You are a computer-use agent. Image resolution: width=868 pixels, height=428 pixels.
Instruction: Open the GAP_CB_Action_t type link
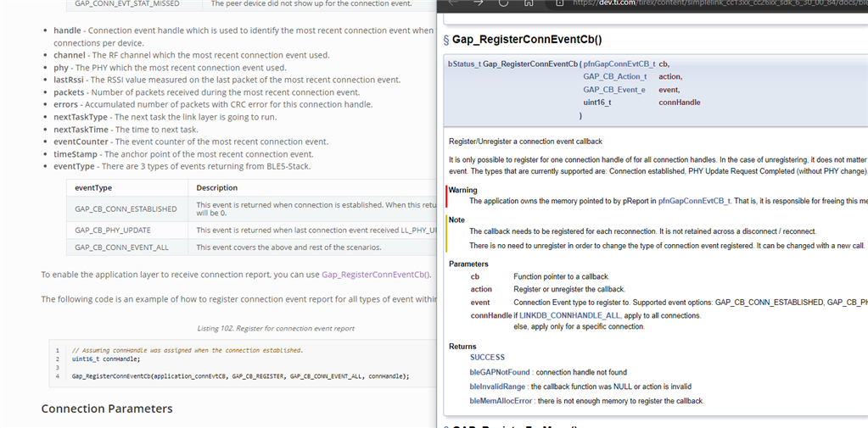point(614,77)
